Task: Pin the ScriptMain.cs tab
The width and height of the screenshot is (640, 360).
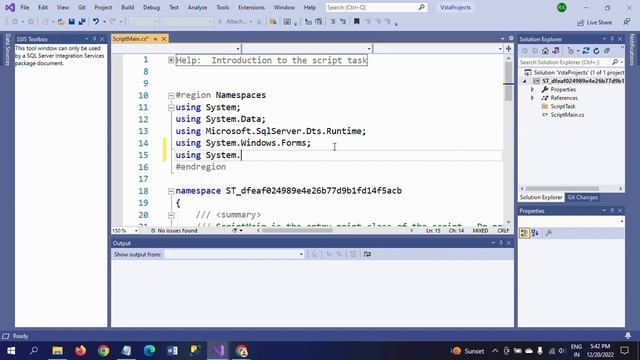Action: (155, 39)
